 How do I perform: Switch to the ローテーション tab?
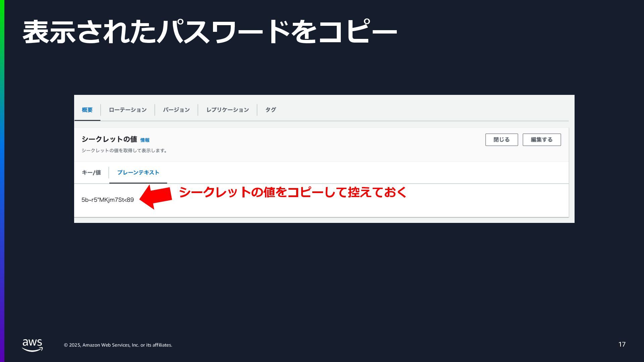[x=127, y=110]
